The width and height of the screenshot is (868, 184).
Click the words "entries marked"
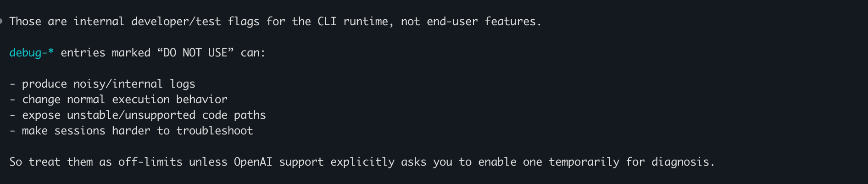point(106,53)
